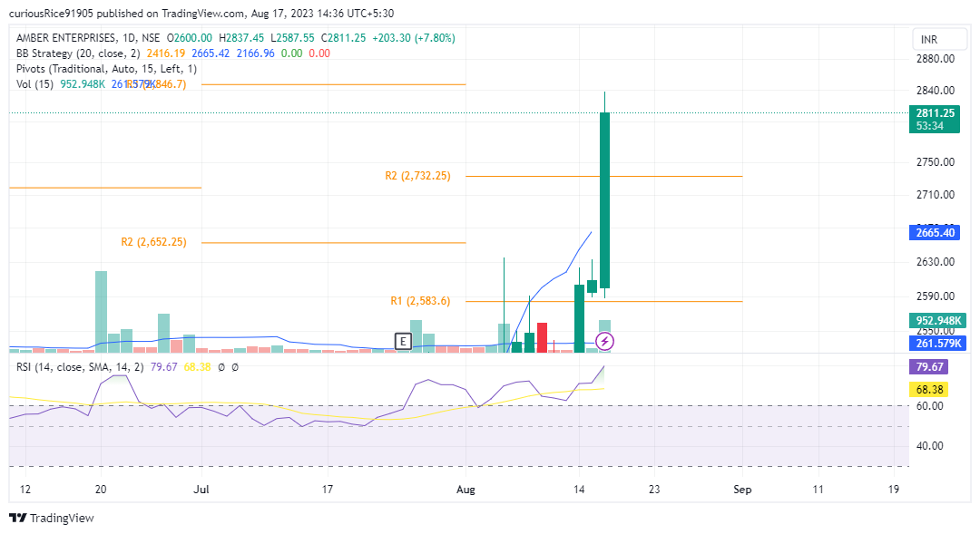Image resolution: width=980 pixels, height=534 pixels.
Task: Click the date label 23 on axis
Action: click(653, 490)
